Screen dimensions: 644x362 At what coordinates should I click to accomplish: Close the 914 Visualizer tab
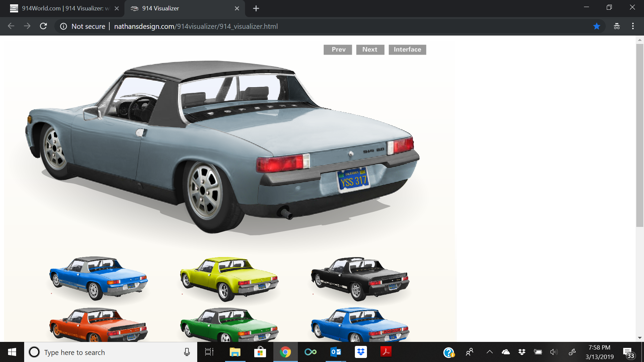(237, 8)
